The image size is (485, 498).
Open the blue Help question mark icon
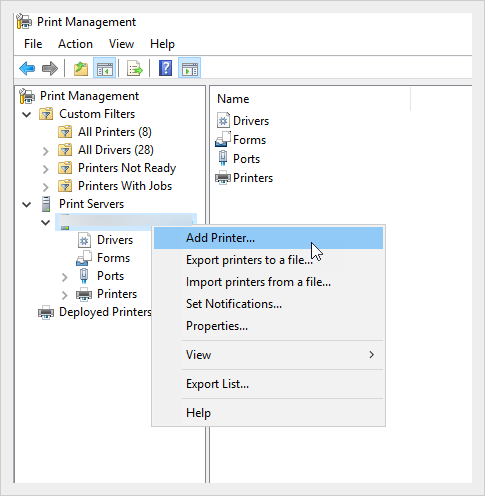click(x=165, y=68)
